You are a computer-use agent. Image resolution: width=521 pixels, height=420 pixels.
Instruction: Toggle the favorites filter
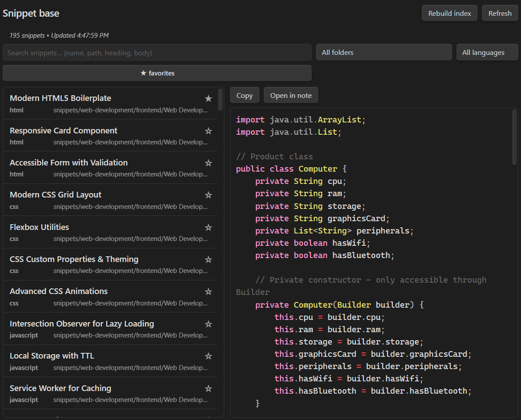pyautogui.click(x=157, y=73)
